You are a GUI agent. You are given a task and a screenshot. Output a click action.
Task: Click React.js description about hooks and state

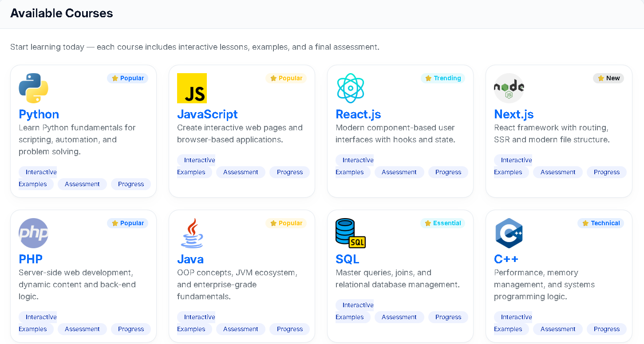395,133
